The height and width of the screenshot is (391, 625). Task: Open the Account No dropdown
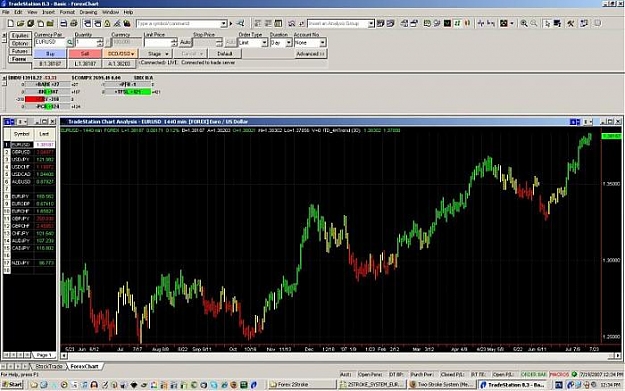coord(322,42)
